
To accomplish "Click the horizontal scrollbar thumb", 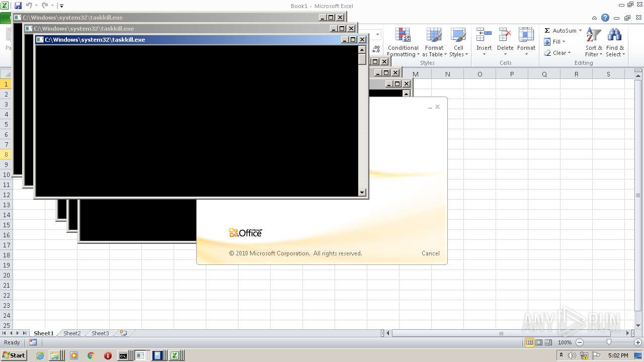I will coord(501,333).
